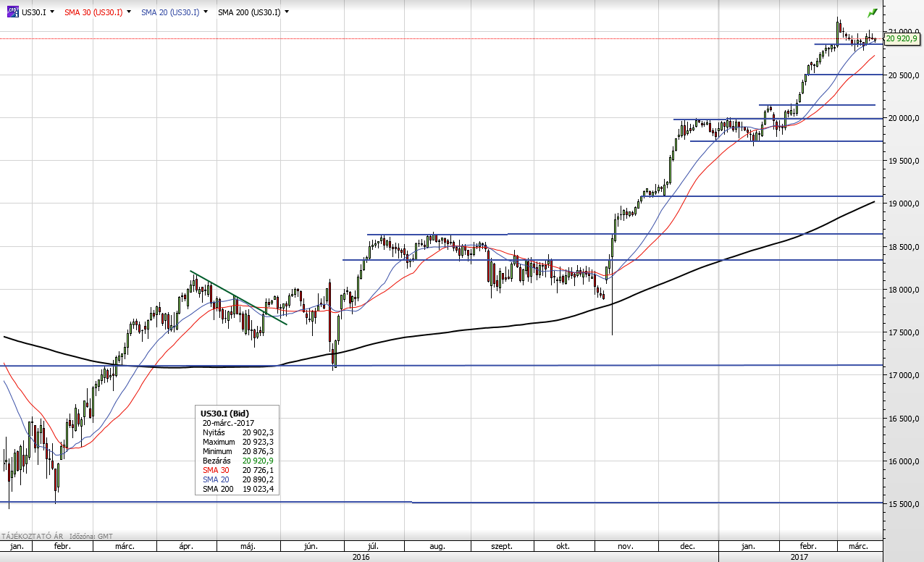Image resolution: width=924 pixels, height=562 pixels.
Task: Click the 17 000,0 price axis label
Action: tap(904, 376)
